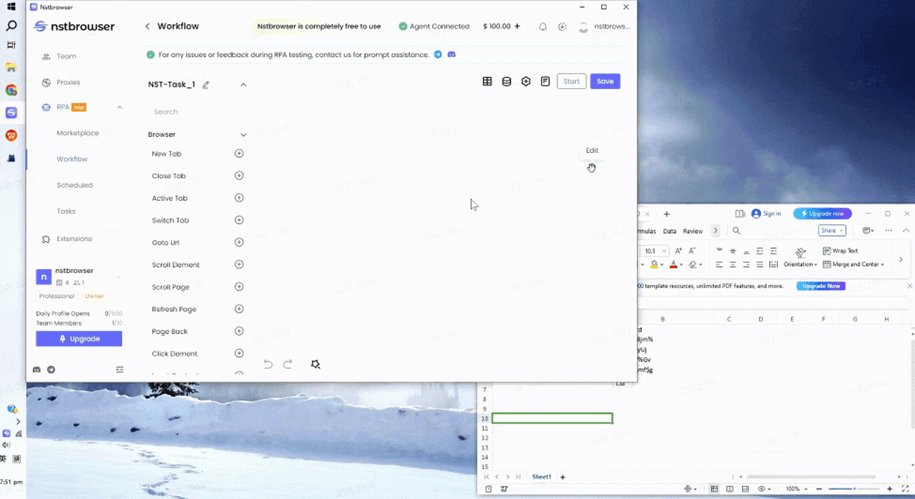Viewport: 915px width, 499px height.
Task: Open the workflow table view icon
Action: [x=487, y=82]
